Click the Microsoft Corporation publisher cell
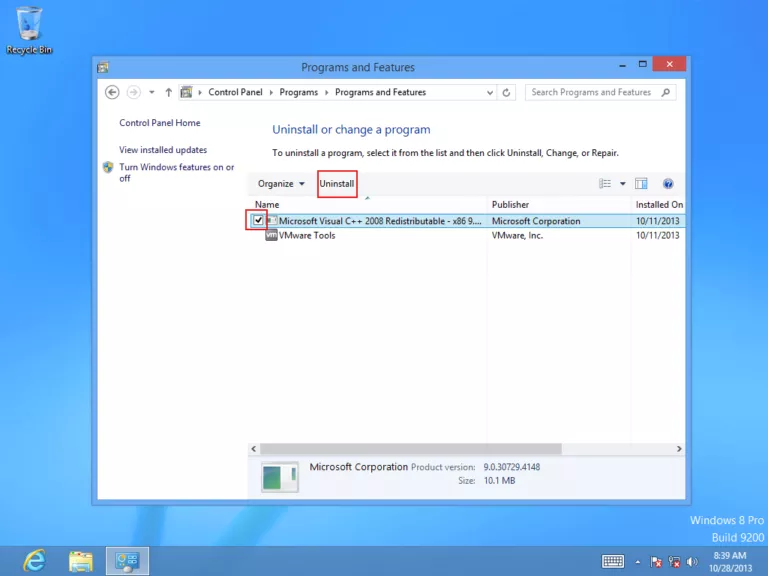 (x=536, y=221)
